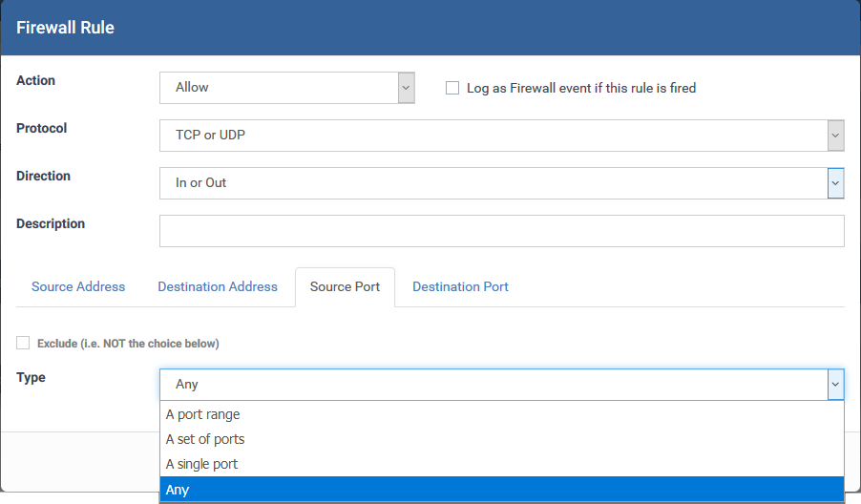Open the Action dropdown arrow
Screen dimensions: 861x504
pos(406,88)
